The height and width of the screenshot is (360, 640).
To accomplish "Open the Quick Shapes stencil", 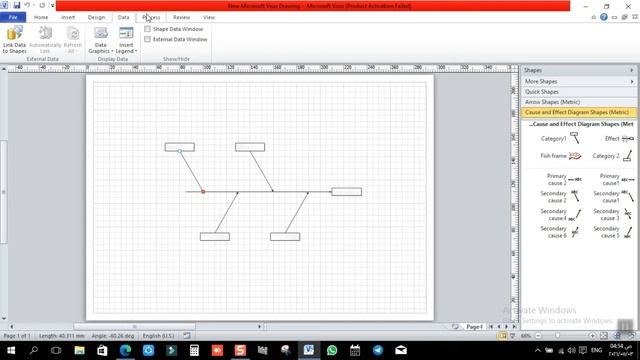I will coord(578,92).
